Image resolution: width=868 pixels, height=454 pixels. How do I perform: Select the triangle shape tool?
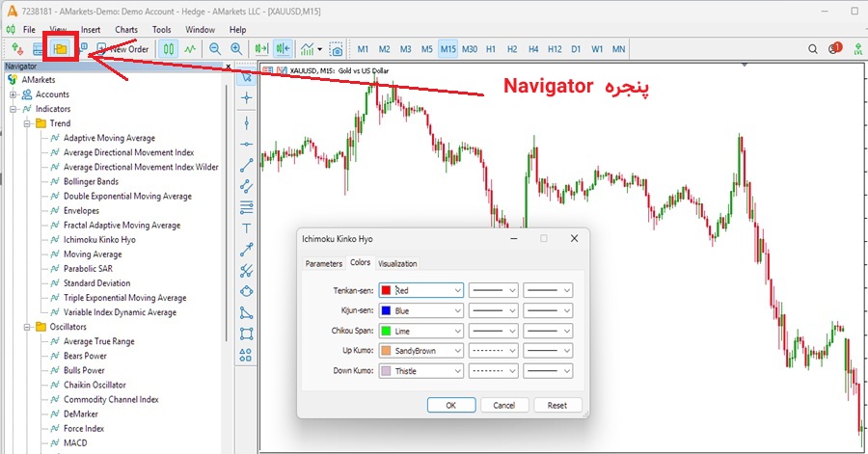[246, 313]
